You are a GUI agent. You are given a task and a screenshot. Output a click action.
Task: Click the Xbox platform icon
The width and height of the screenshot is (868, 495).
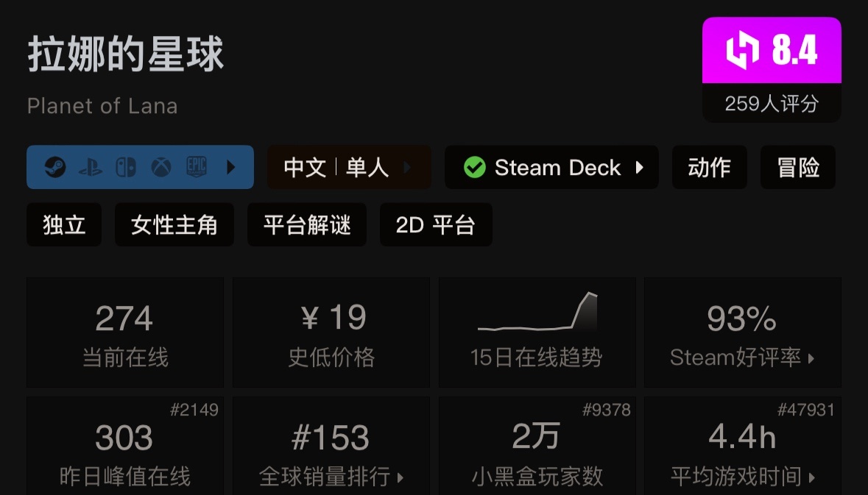pos(161,168)
